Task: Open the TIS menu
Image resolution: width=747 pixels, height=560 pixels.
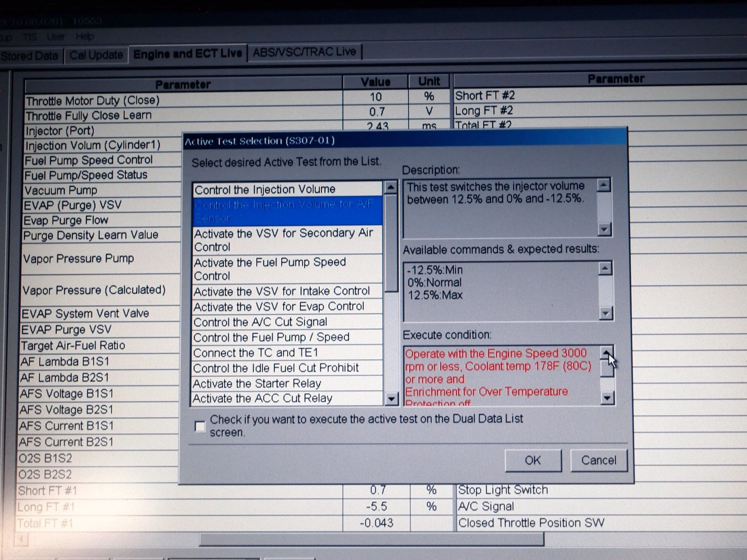Action: click(x=30, y=37)
